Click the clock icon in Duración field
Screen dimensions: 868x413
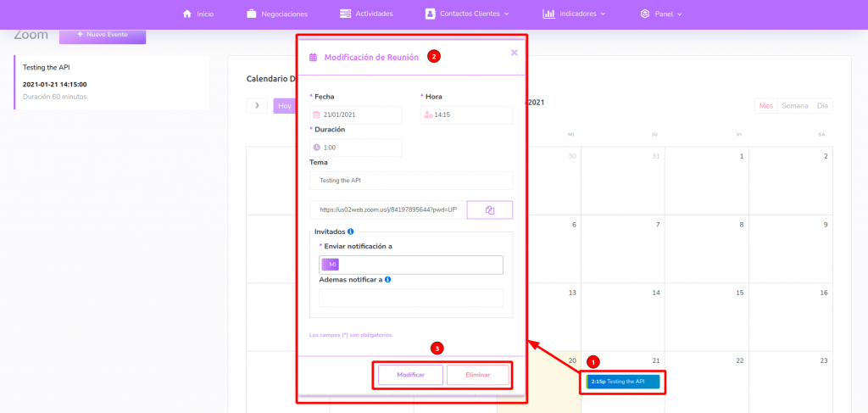pos(317,148)
